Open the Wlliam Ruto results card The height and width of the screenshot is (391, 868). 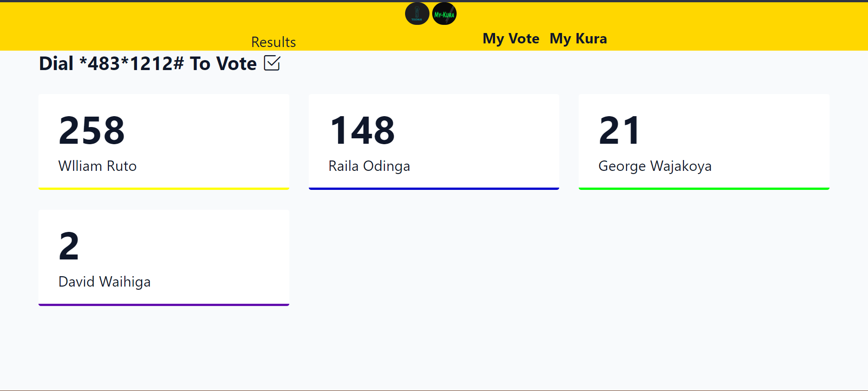click(164, 142)
